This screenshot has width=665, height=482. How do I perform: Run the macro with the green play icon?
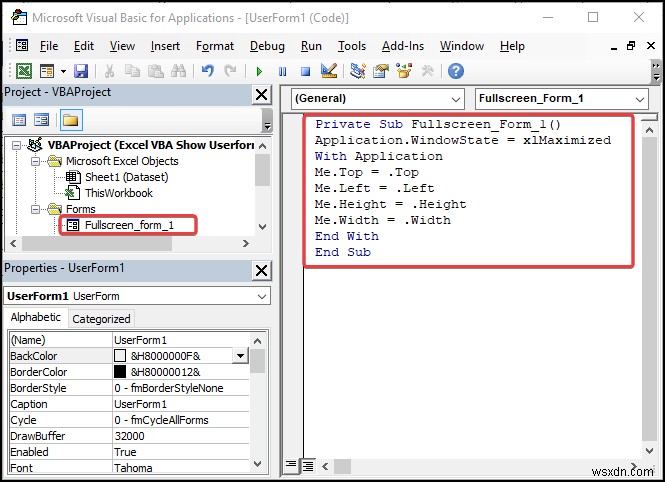click(259, 71)
